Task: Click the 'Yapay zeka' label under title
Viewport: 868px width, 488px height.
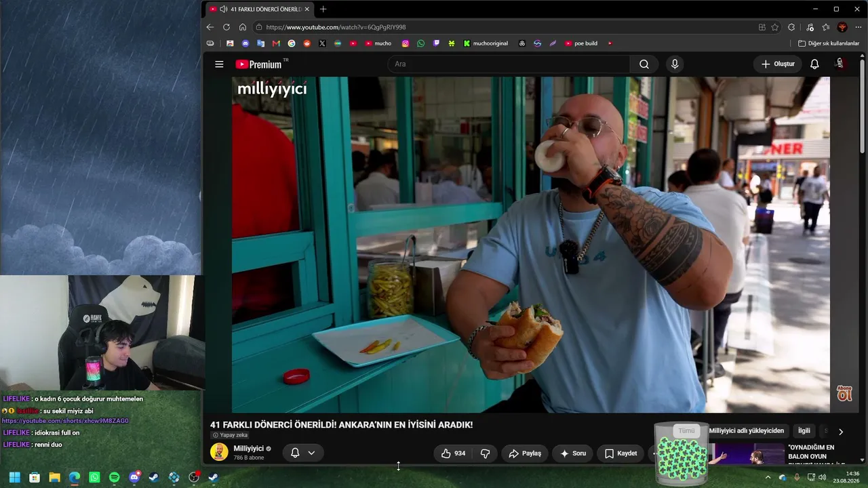Action: coord(231,435)
